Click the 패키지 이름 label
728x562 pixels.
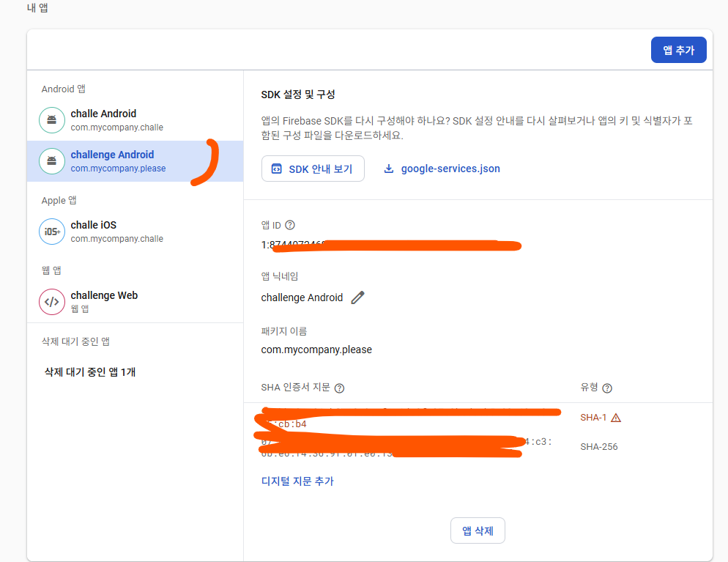pos(283,331)
